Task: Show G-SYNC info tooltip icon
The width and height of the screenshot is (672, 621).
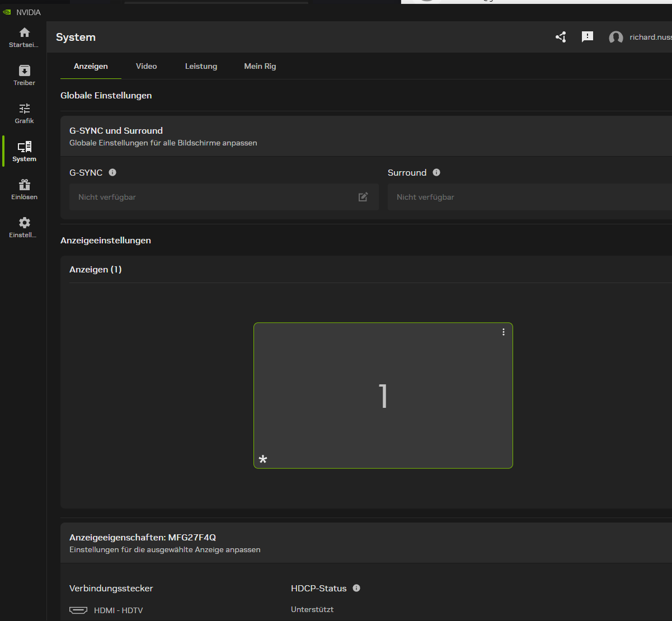Action: (112, 172)
